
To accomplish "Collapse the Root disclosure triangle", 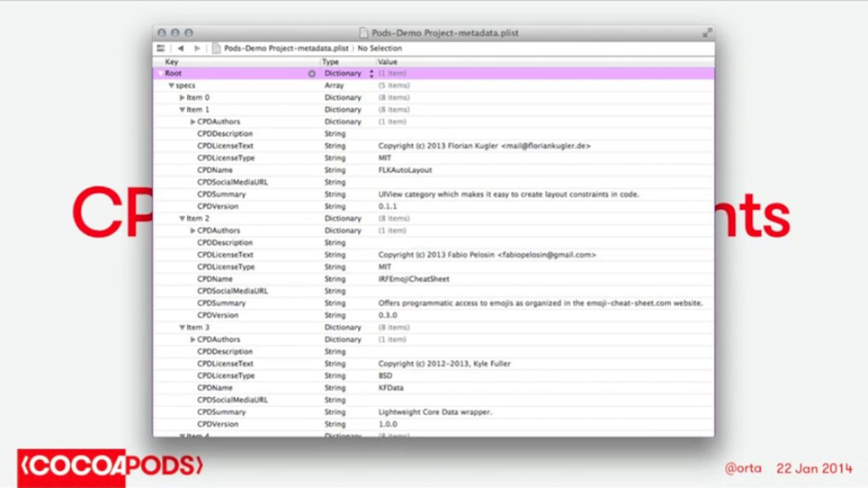I will pyautogui.click(x=161, y=73).
